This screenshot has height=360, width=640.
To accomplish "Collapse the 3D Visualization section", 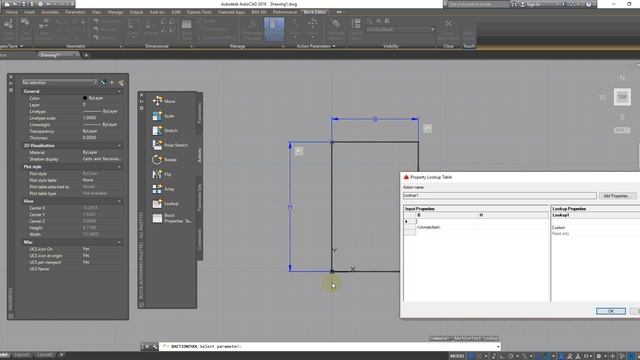I will tap(119, 146).
